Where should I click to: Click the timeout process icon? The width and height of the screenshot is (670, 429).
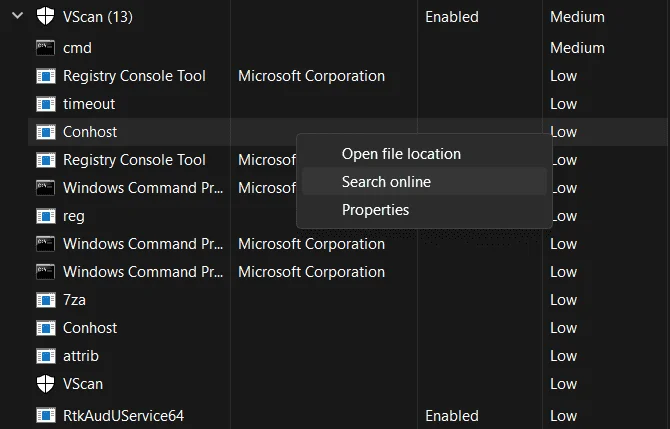coord(45,104)
